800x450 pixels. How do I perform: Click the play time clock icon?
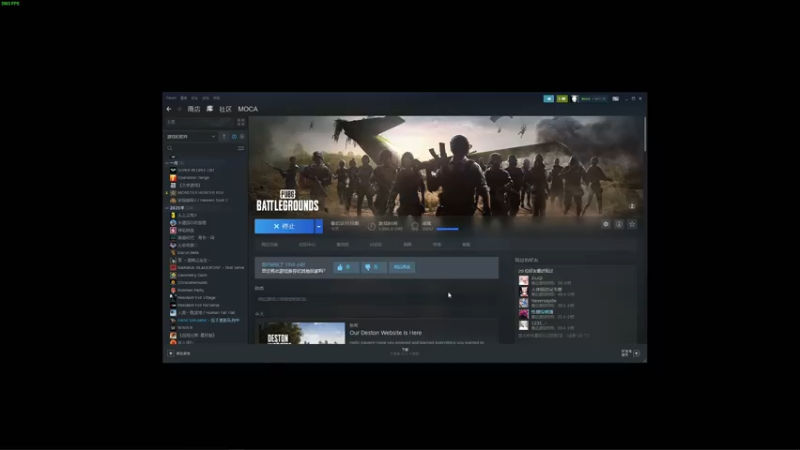click(x=371, y=226)
